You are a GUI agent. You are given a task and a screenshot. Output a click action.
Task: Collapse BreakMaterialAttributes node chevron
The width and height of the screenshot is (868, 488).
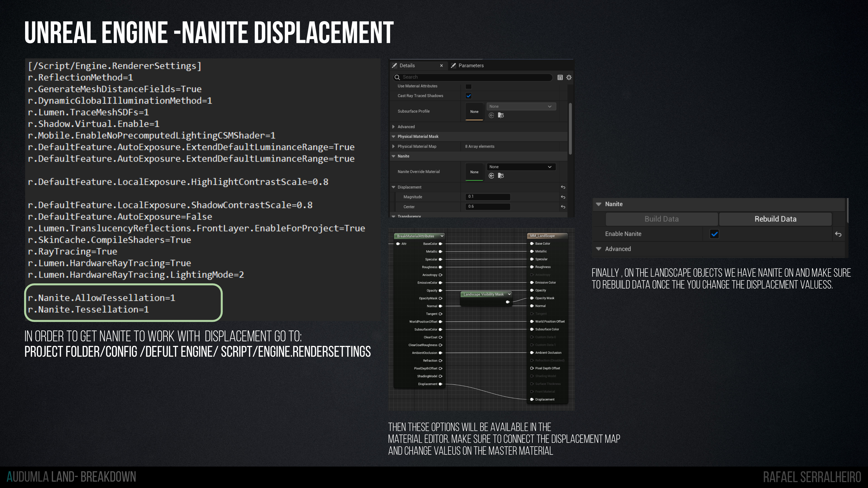442,236
